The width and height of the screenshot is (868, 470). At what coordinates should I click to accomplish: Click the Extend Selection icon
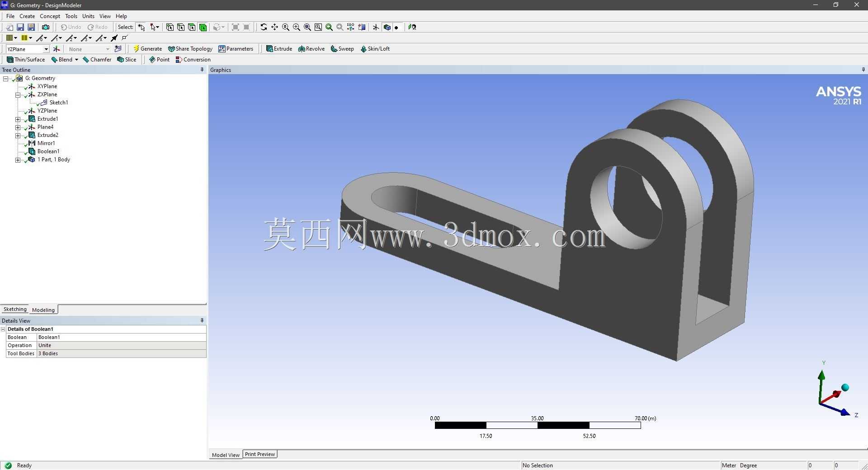click(x=217, y=27)
